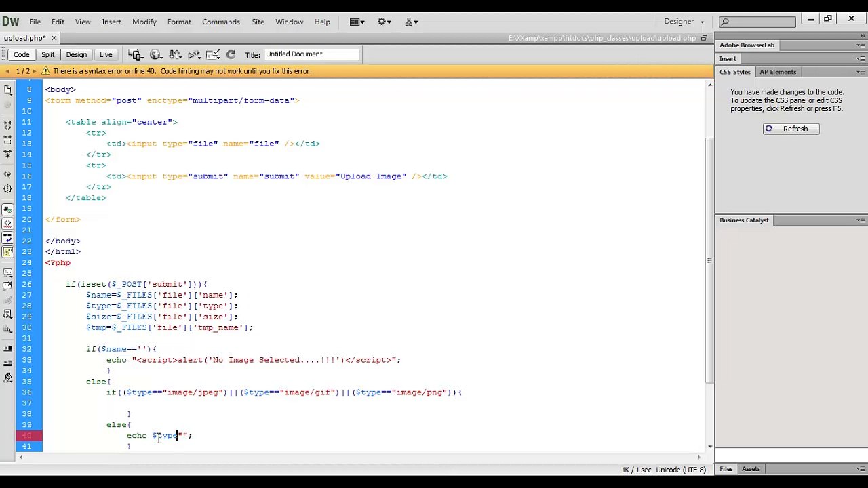The image size is (868, 488).
Task: Open the File Management arrows icon
Action: tap(175, 54)
